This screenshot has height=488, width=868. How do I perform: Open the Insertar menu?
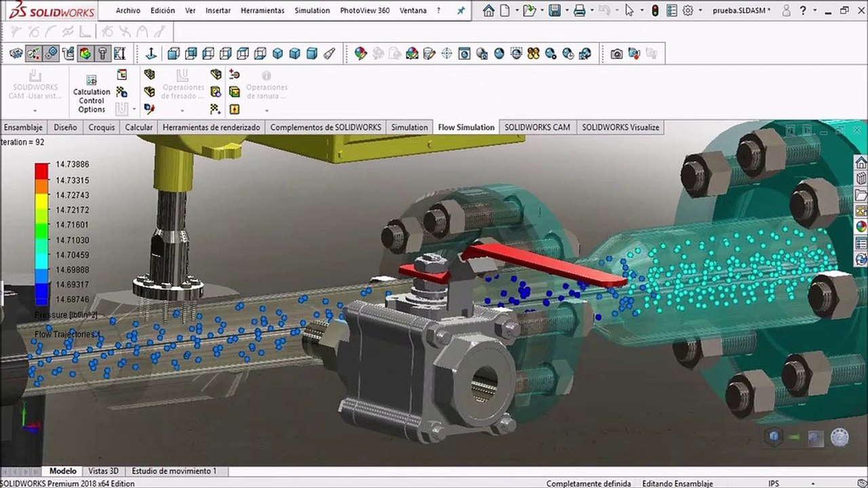[x=218, y=11]
